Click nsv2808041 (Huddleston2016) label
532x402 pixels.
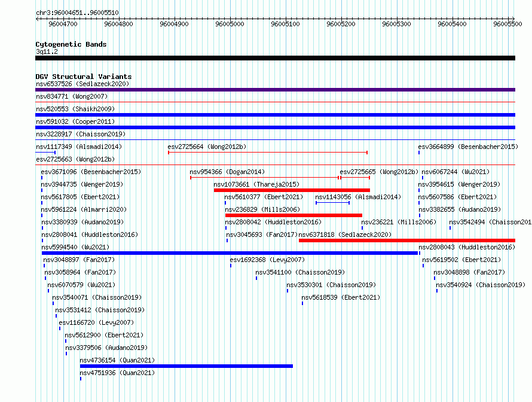click(x=90, y=234)
